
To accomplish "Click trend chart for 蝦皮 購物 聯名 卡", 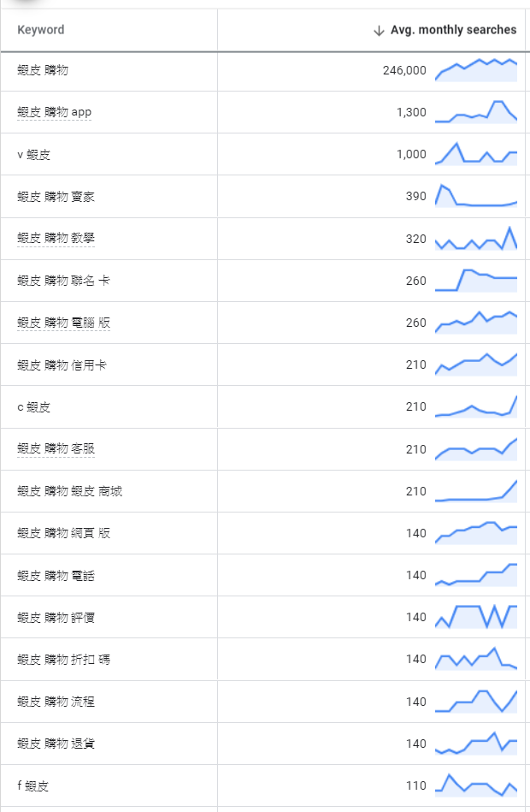I will pos(476,281).
